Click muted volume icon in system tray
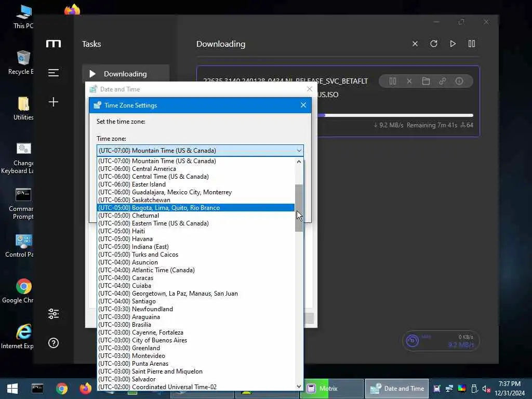Viewport: 532px width, 399px height. click(486, 389)
